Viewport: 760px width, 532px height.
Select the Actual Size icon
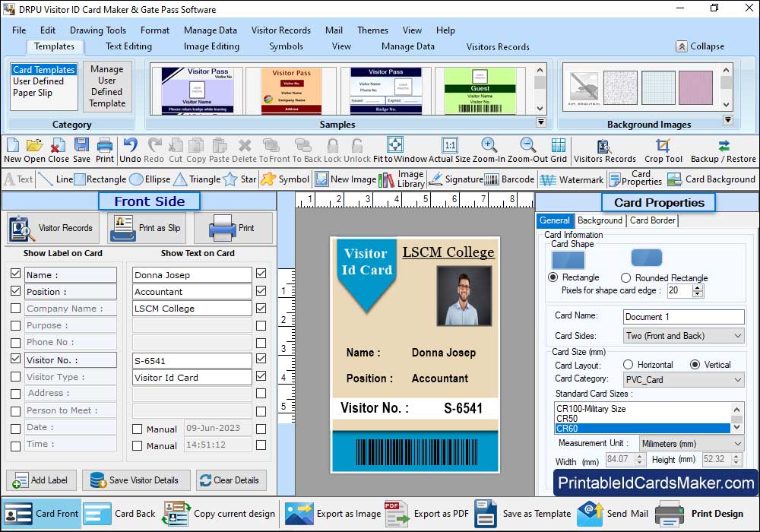pos(450,145)
